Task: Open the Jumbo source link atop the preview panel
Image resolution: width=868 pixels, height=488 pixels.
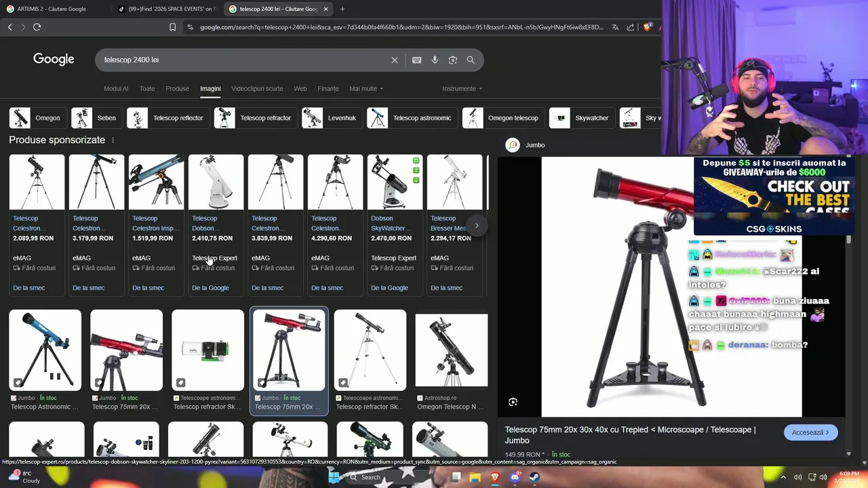Action: point(526,145)
